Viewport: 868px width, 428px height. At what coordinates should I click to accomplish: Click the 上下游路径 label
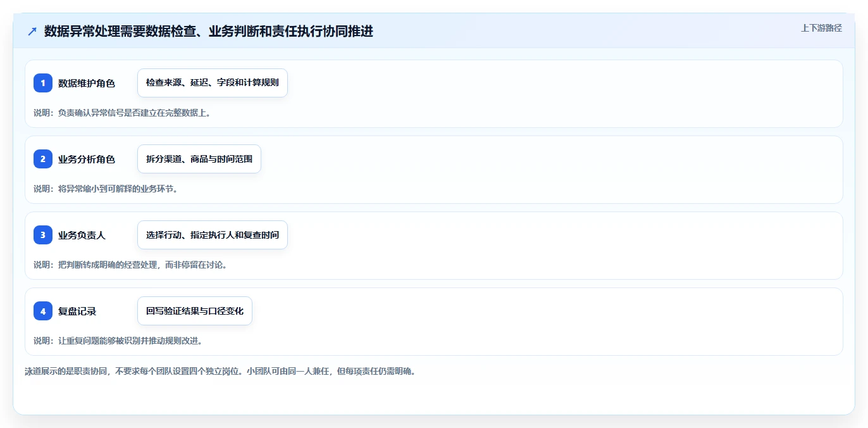tap(821, 28)
